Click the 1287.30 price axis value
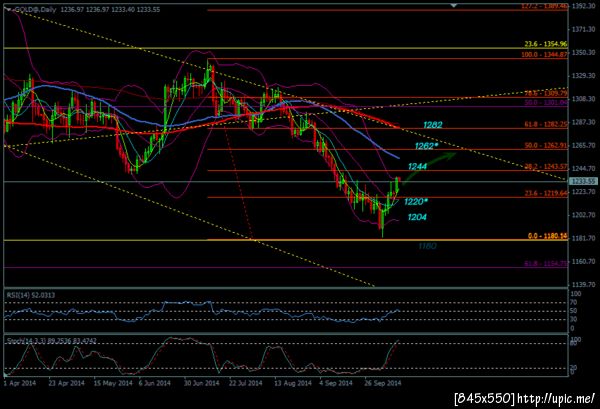Image resolution: width=600 pixels, height=409 pixels. tap(583, 122)
